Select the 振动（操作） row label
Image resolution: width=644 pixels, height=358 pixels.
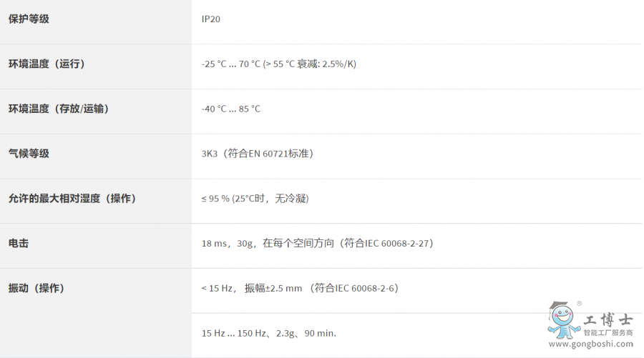point(36,289)
